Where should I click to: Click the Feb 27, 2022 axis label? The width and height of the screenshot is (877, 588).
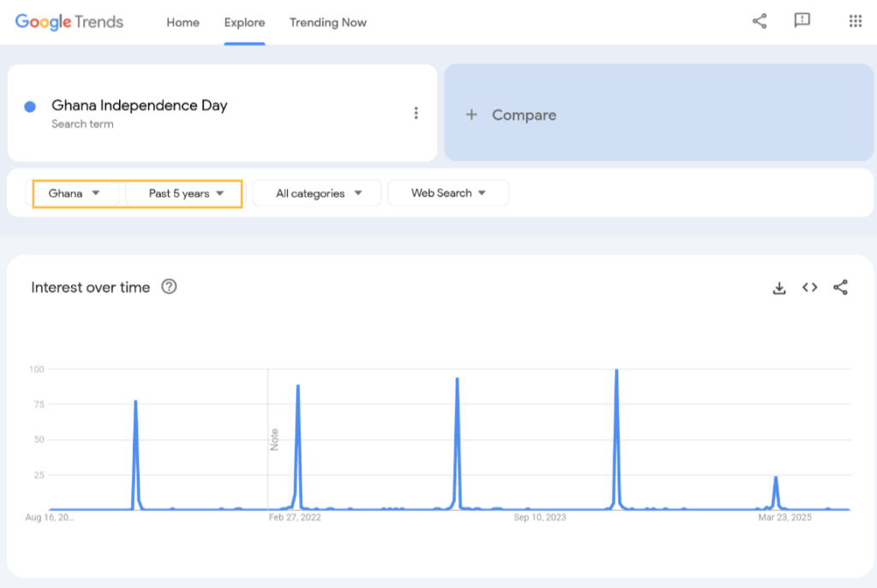click(x=295, y=518)
